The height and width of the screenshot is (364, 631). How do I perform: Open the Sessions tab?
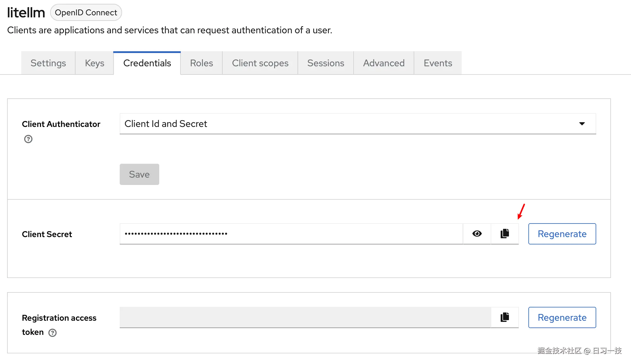pyautogui.click(x=326, y=63)
